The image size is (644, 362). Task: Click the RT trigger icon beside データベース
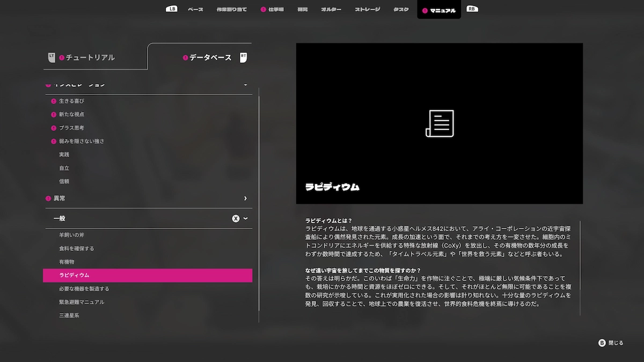(244, 57)
